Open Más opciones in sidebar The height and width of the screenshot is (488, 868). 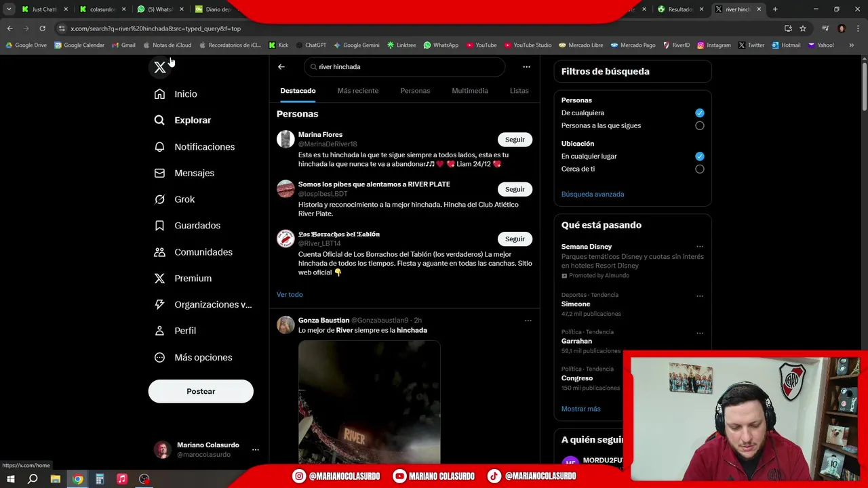(x=193, y=357)
